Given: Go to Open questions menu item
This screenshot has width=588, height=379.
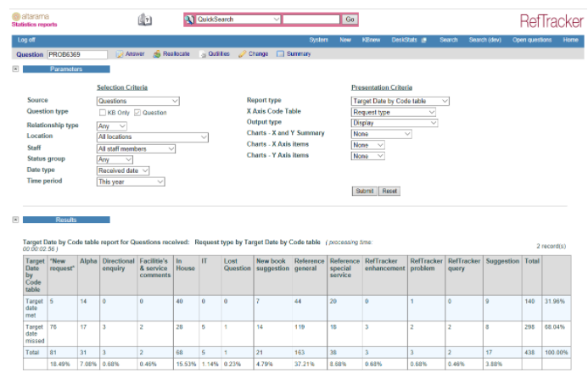Looking at the screenshot, I should pyautogui.click(x=534, y=40).
